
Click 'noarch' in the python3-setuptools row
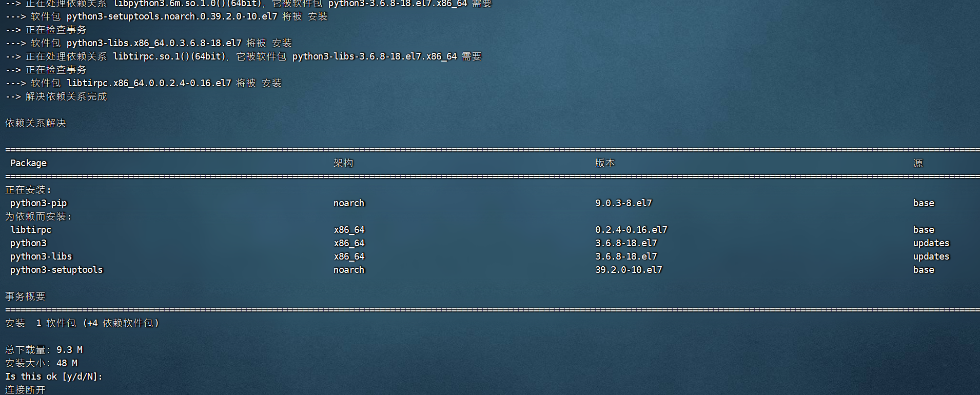click(349, 270)
